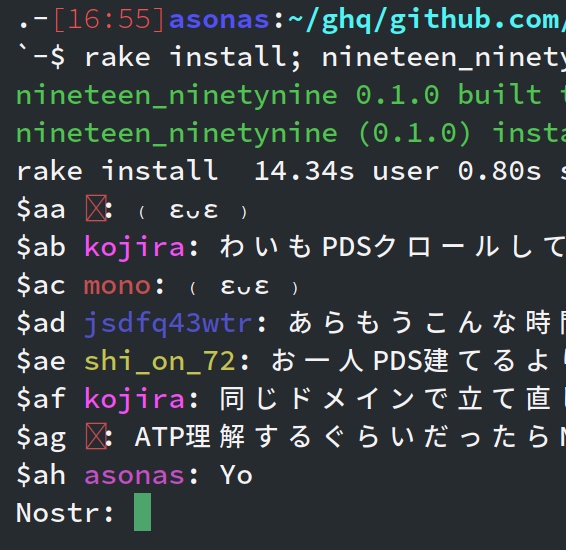Select the username mono on the $ac line
Screen dimensions: 566x550
click(117, 286)
